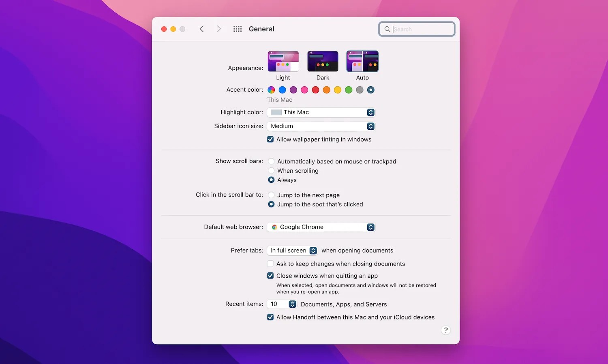608x364 pixels.
Task: Select the purple accent color
Action: 293,90
